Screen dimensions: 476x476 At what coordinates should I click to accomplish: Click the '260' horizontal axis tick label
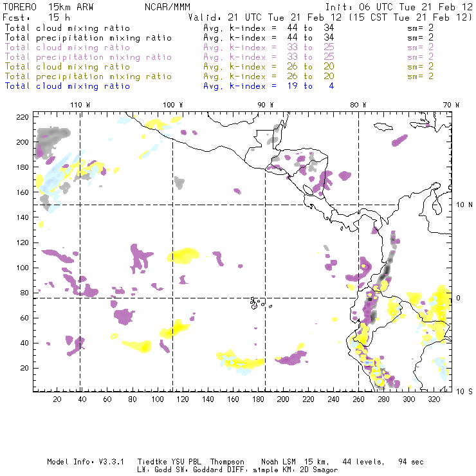click(358, 399)
